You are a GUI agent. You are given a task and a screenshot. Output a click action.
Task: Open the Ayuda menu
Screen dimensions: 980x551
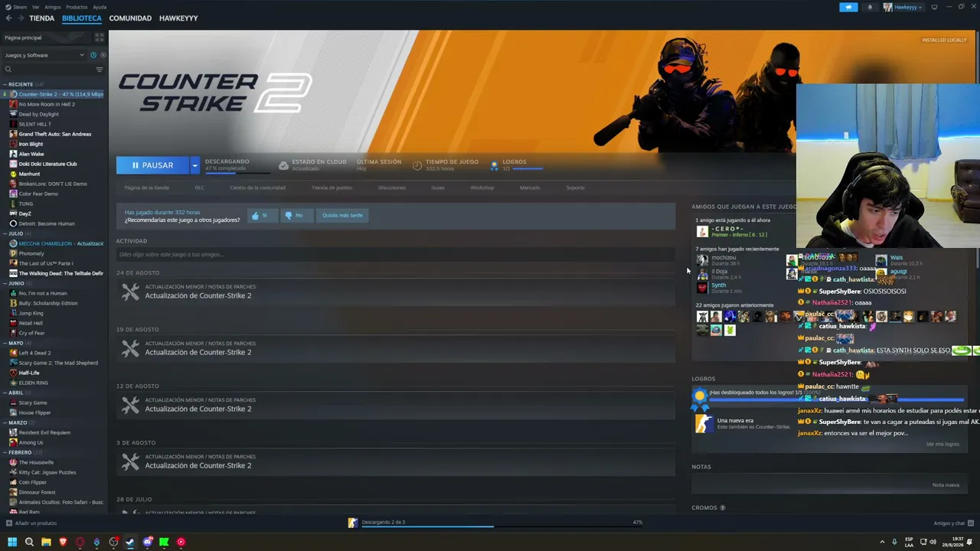[100, 7]
